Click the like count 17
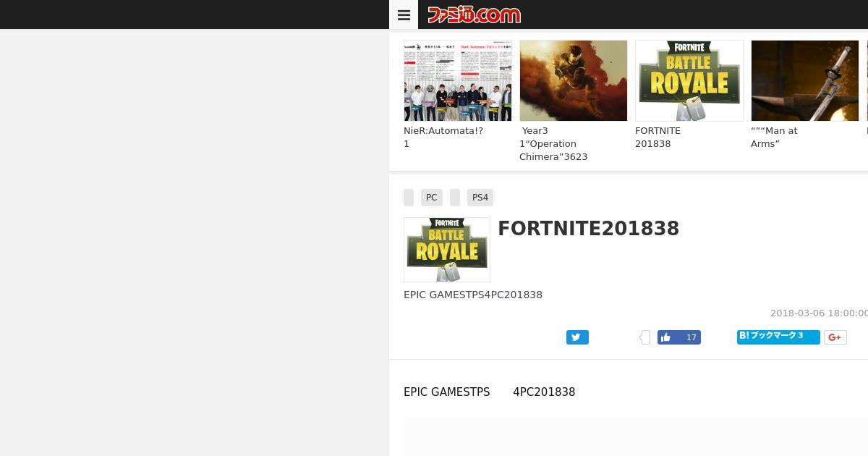Viewport: 868px width, 456px height. click(x=691, y=337)
